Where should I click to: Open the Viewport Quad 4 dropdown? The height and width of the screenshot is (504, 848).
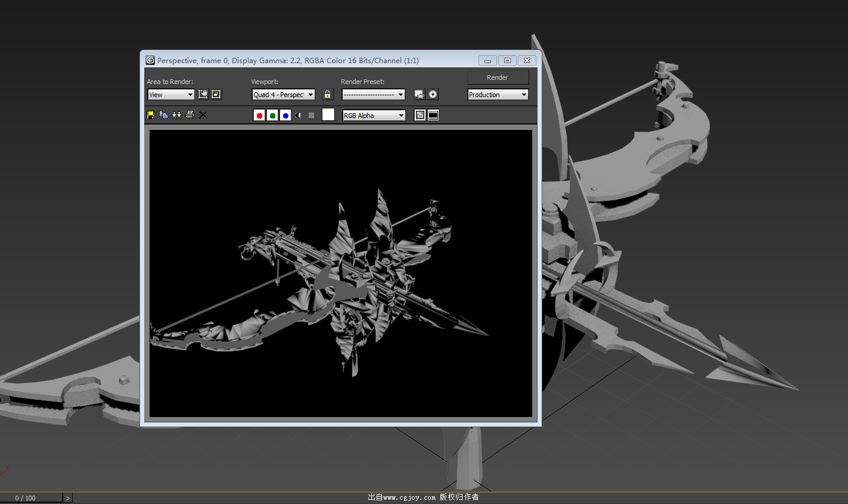click(283, 95)
